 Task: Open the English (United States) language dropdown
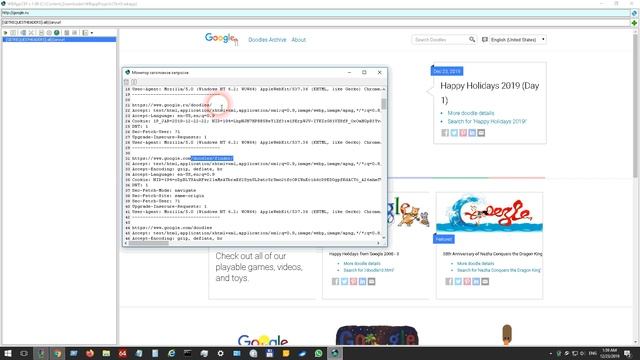[518, 40]
